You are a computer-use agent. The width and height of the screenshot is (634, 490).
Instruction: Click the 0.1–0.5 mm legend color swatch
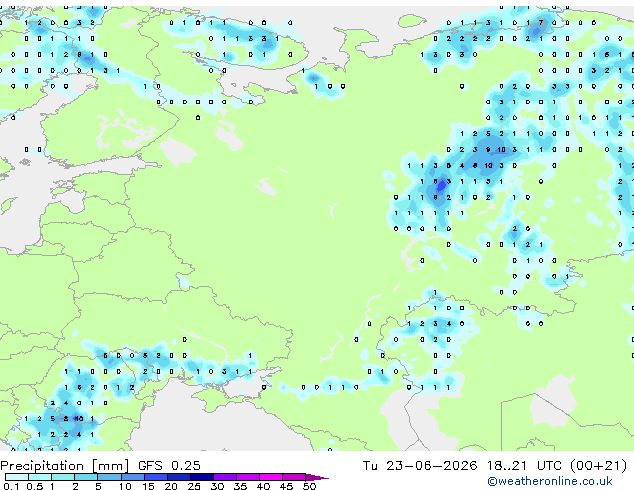(17, 477)
